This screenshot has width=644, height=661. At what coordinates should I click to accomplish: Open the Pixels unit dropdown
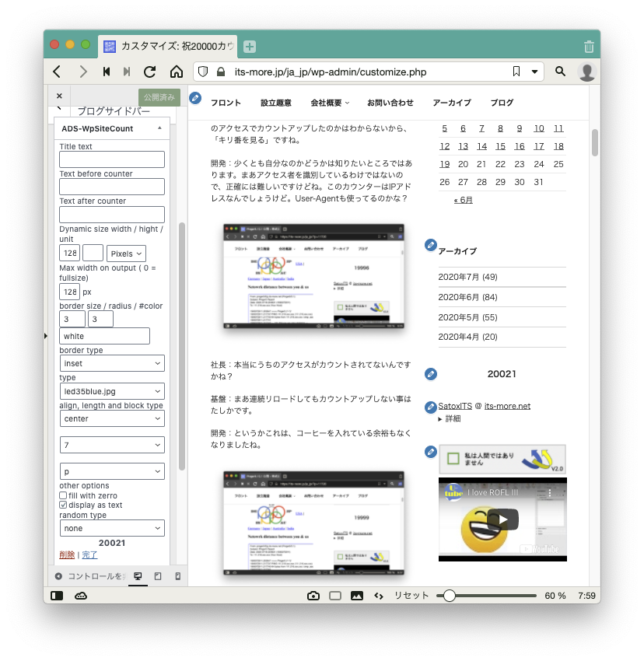click(x=127, y=254)
